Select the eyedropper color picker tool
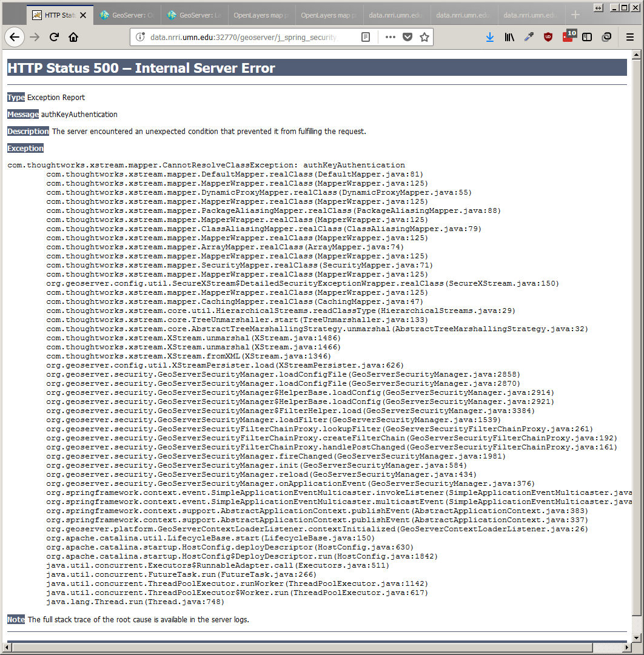This screenshot has width=644, height=655. (x=529, y=37)
